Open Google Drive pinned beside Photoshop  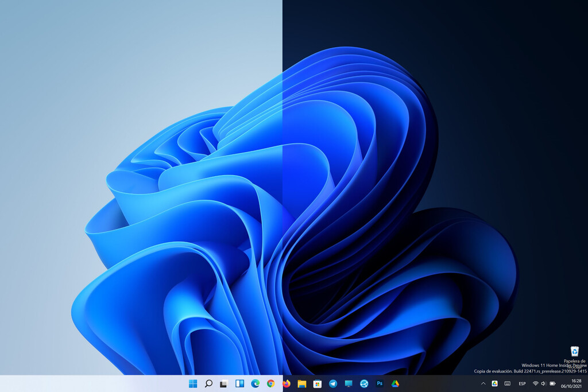[395, 383]
